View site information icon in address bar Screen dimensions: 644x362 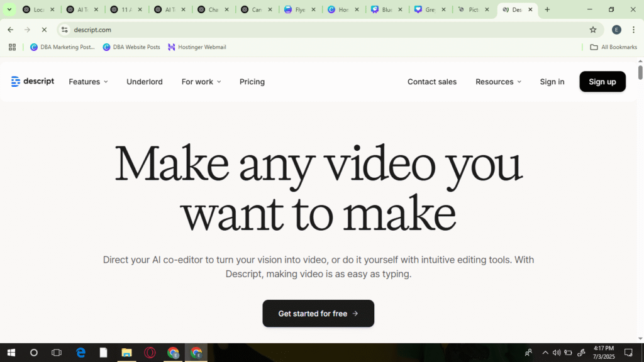65,30
